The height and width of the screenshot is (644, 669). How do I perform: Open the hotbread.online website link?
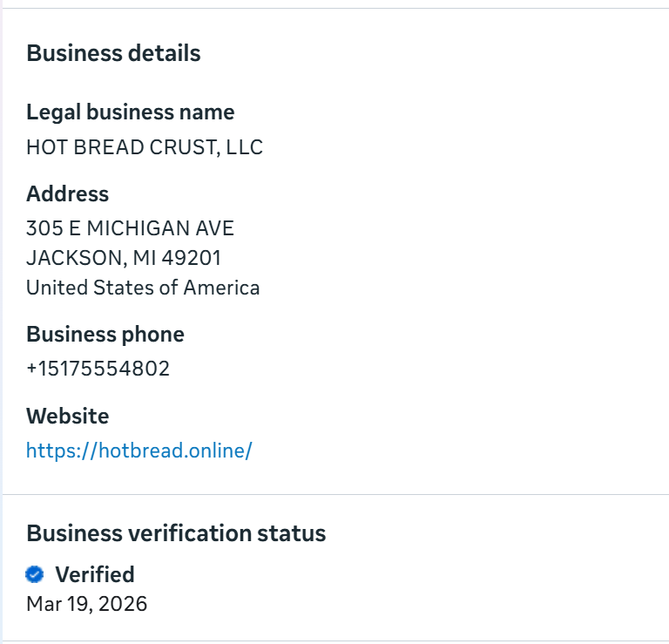pyautogui.click(x=139, y=451)
